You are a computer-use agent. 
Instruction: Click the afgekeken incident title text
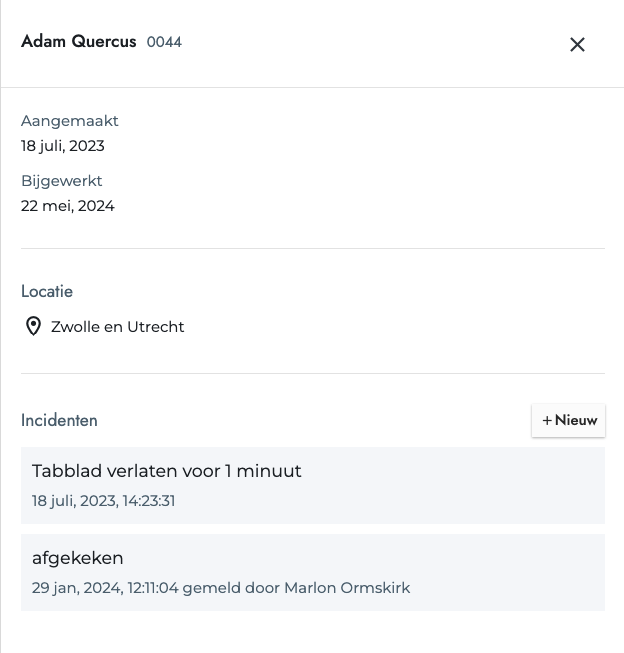coord(77,558)
